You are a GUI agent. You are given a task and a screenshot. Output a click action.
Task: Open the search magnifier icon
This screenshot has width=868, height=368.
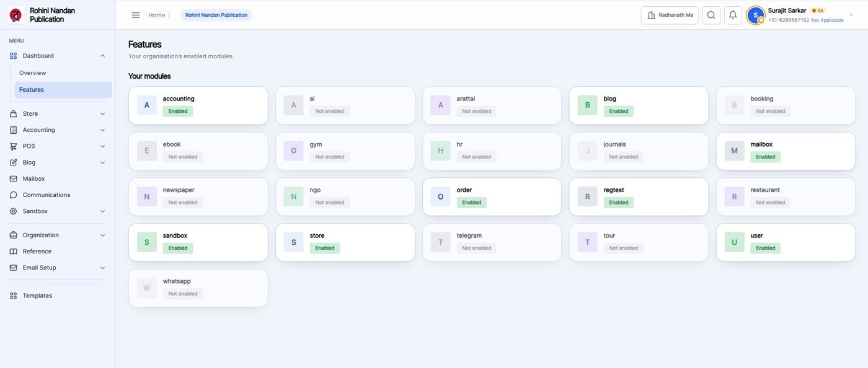(x=711, y=15)
